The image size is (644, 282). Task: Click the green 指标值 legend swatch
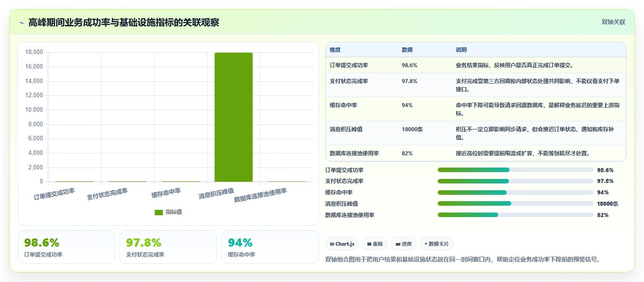point(159,212)
